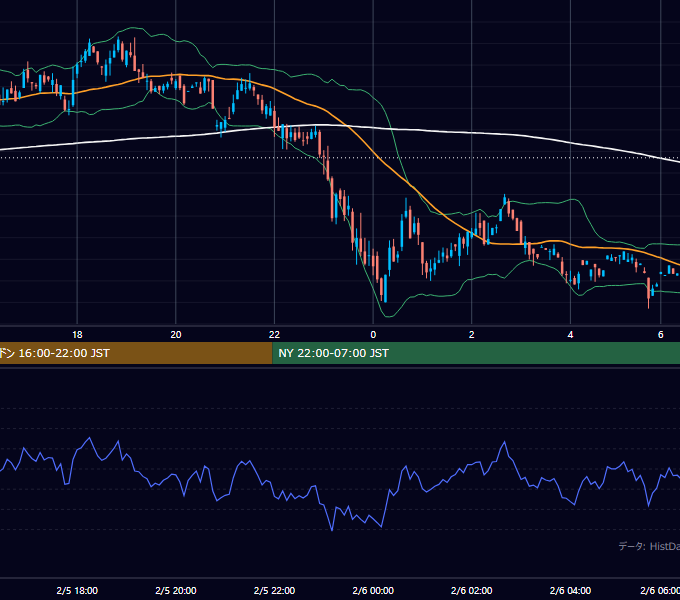Click the NY 22:00-07:00 JST session bar
The image size is (680, 600).
pyautogui.click(x=476, y=353)
